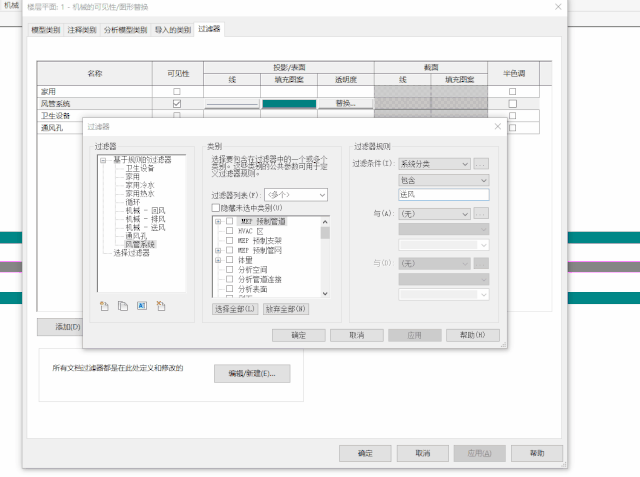Select 通风孔 in the filter tree
The image size is (640, 477).
coord(136,236)
